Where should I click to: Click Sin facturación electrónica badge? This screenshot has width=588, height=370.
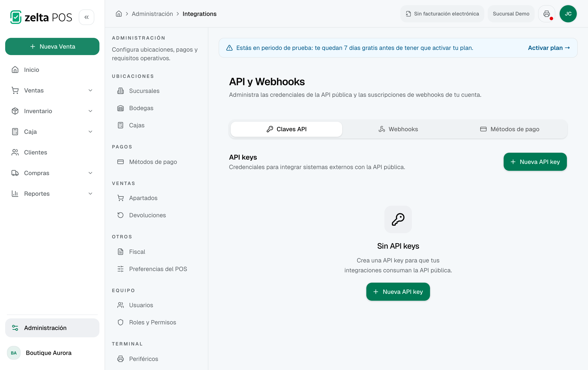(442, 14)
